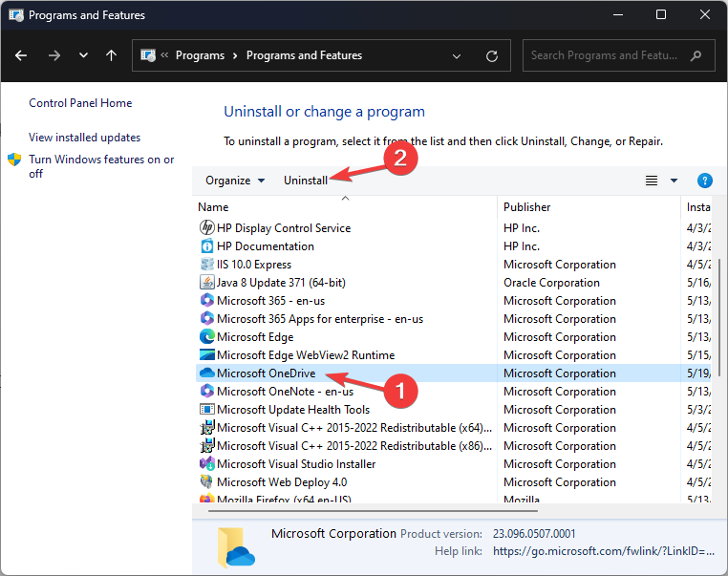Viewport: 728px width, 576px height.
Task: Click the Back navigation arrow
Action: click(x=21, y=55)
